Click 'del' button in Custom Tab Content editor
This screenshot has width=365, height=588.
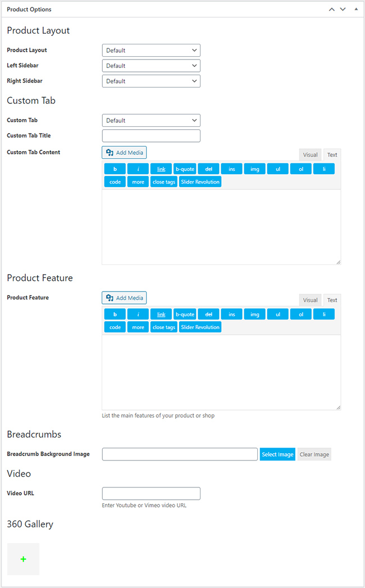(208, 169)
